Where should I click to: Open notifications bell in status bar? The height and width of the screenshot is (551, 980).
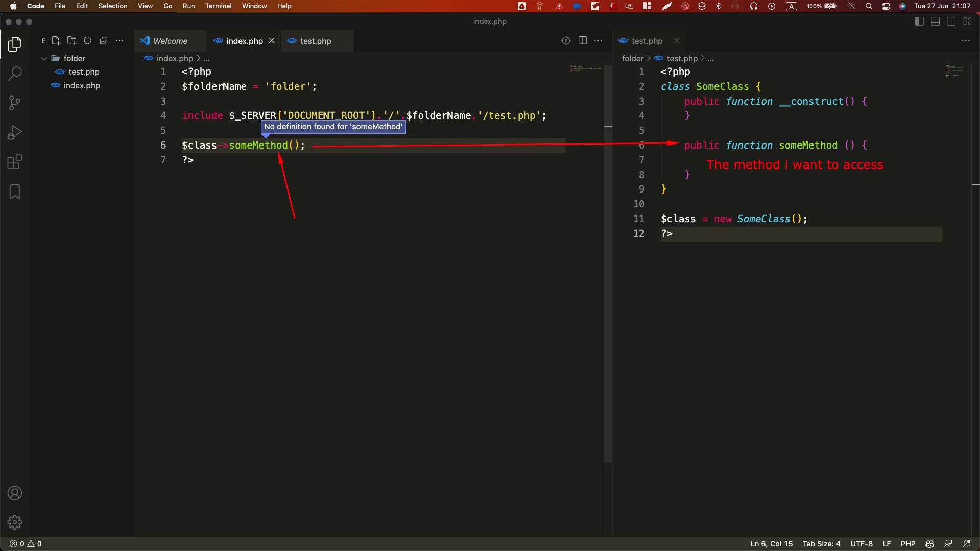tap(967, 544)
